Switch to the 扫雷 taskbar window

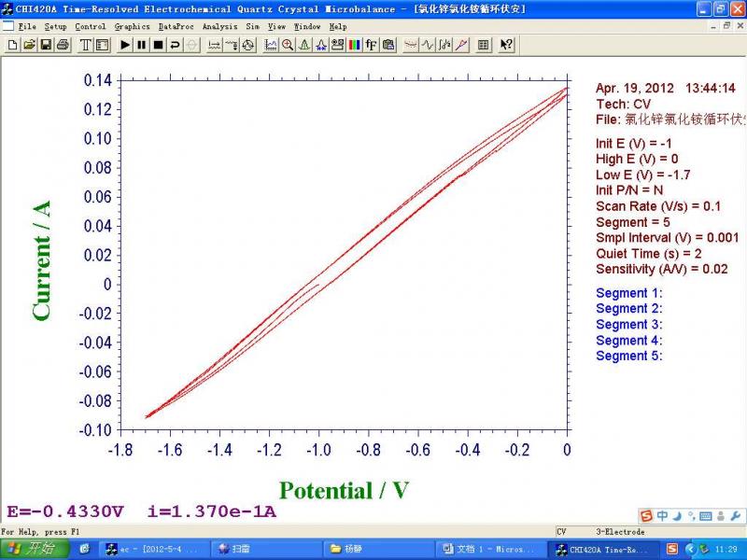click(x=266, y=550)
